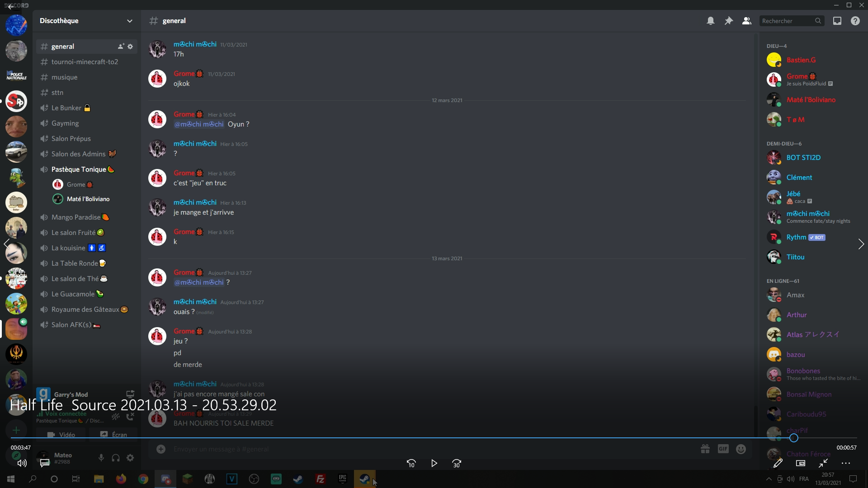Image resolution: width=868 pixels, height=488 pixels.
Task: Open the Police Nationale server icon
Action: point(16,75)
